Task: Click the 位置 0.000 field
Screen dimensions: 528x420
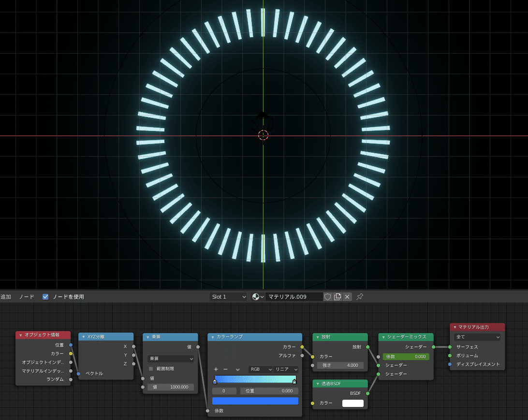Action: [269, 391]
